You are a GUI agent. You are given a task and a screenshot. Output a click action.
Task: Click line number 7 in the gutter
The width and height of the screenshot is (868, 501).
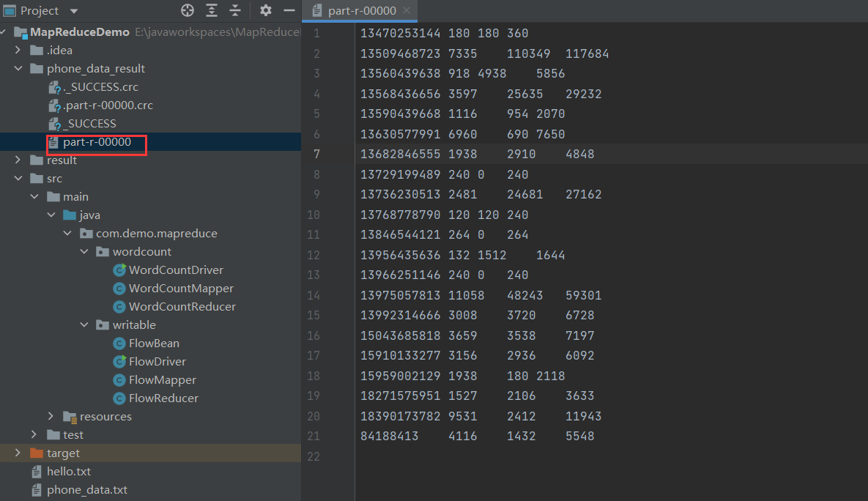[316, 154]
